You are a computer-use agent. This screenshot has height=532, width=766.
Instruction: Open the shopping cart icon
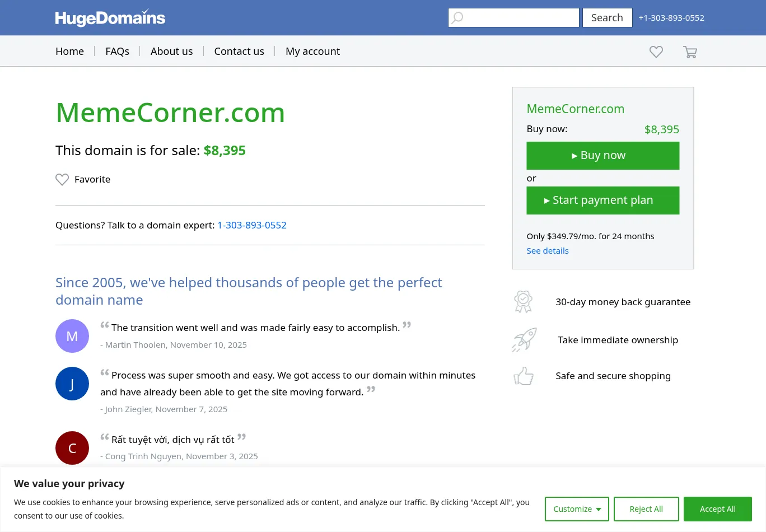click(690, 52)
